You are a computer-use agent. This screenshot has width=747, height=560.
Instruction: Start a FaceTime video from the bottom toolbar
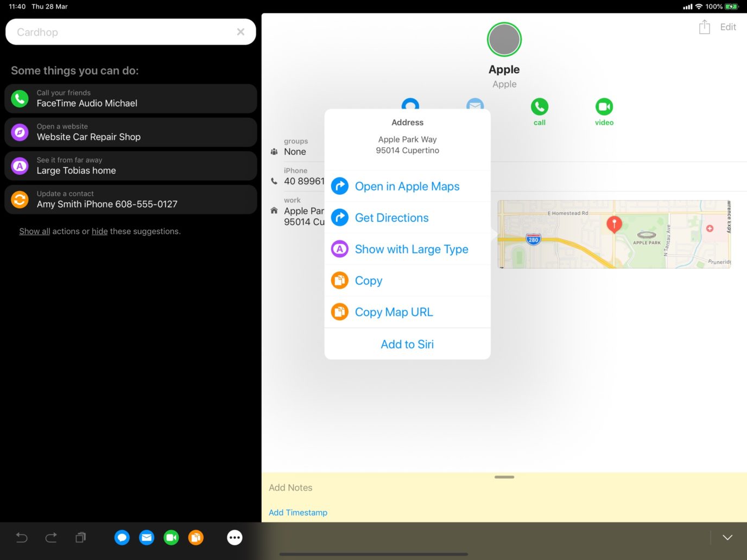click(x=171, y=537)
